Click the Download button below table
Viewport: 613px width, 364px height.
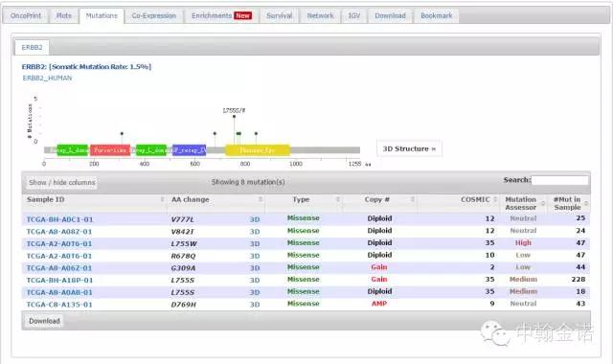(44, 321)
